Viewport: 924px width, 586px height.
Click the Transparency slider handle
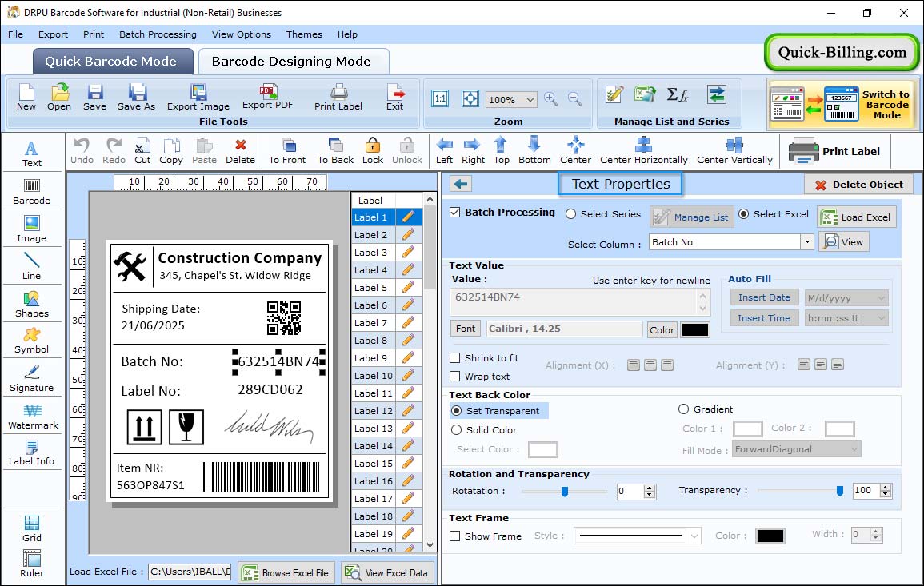840,491
